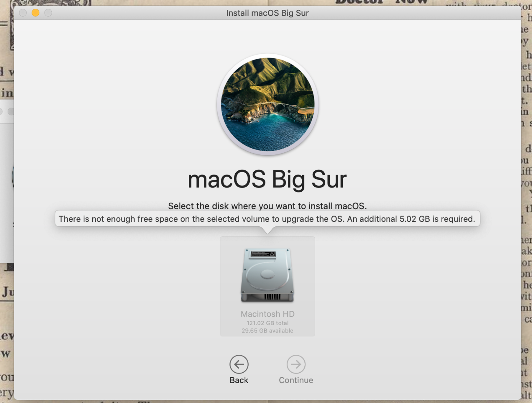Click the grayed-out zoom window button
Image resolution: width=532 pixels, height=403 pixels.
(48, 13)
